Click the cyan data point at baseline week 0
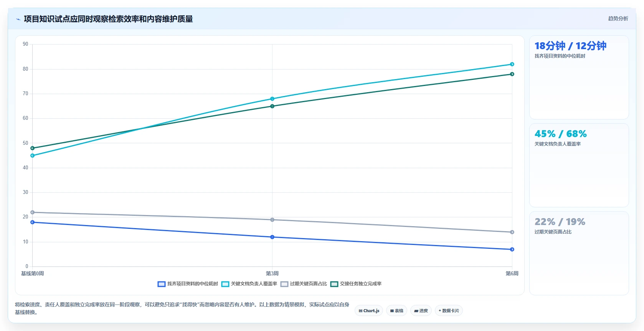This screenshot has width=644, height=331. click(33, 156)
